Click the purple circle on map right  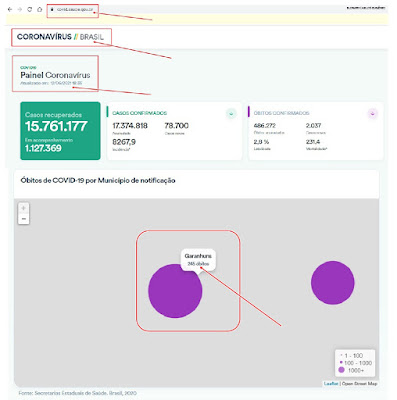tap(333, 283)
